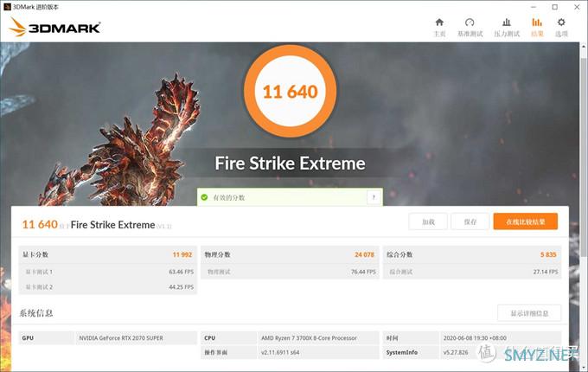Maximize the 3DMark window
This screenshot has width=588, height=372.
(555, 7)
